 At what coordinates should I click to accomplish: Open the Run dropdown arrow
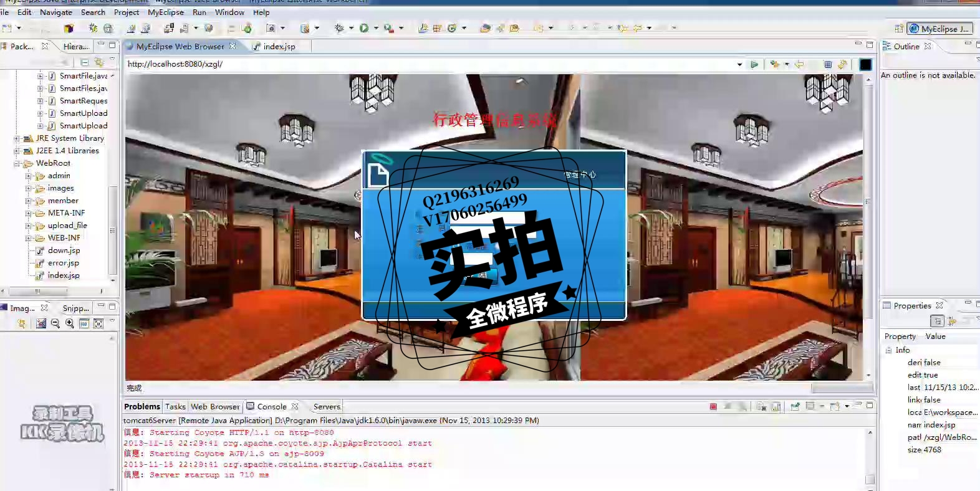pyautogui.click(x=376, y=28)
